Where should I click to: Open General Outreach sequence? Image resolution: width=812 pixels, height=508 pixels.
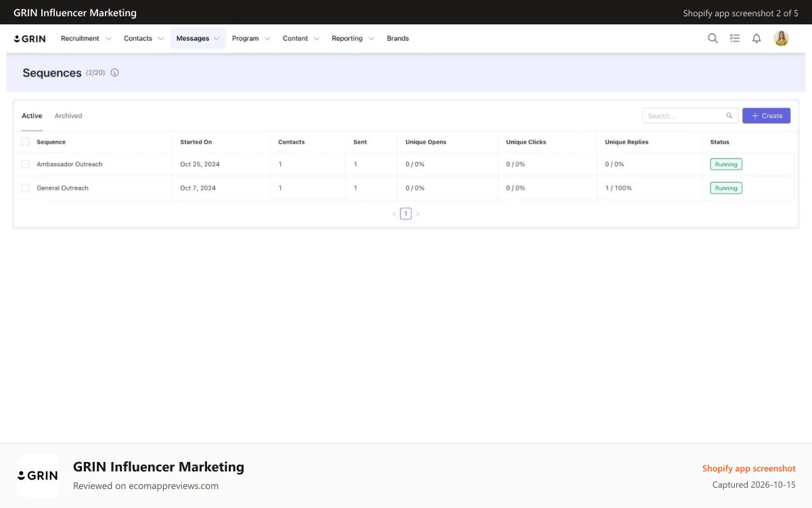(62, 188)
